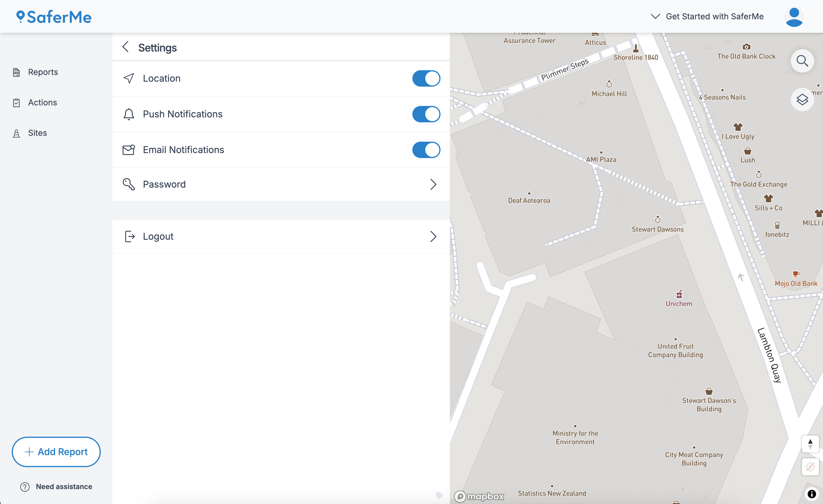Image resolution: width=823 pixels, height=504 pixels.
Task: Open the map search tool
Action: 802,61
